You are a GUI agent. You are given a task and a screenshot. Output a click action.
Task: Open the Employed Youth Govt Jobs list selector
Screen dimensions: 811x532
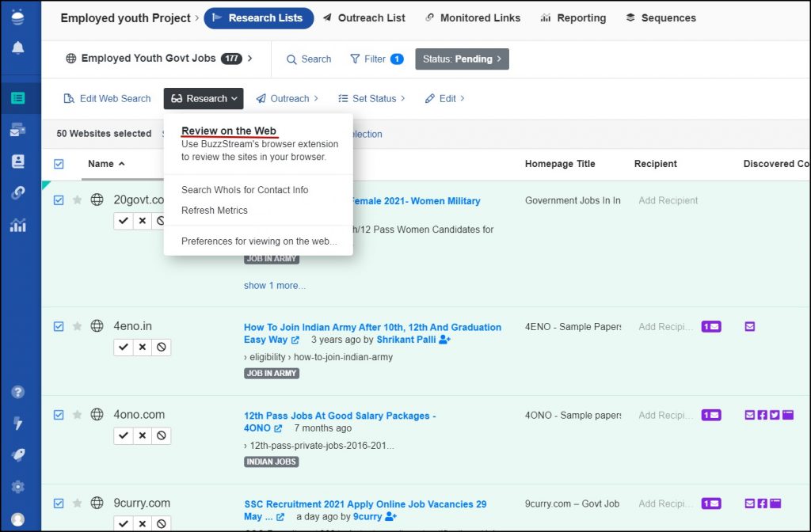tap(159, 59)
